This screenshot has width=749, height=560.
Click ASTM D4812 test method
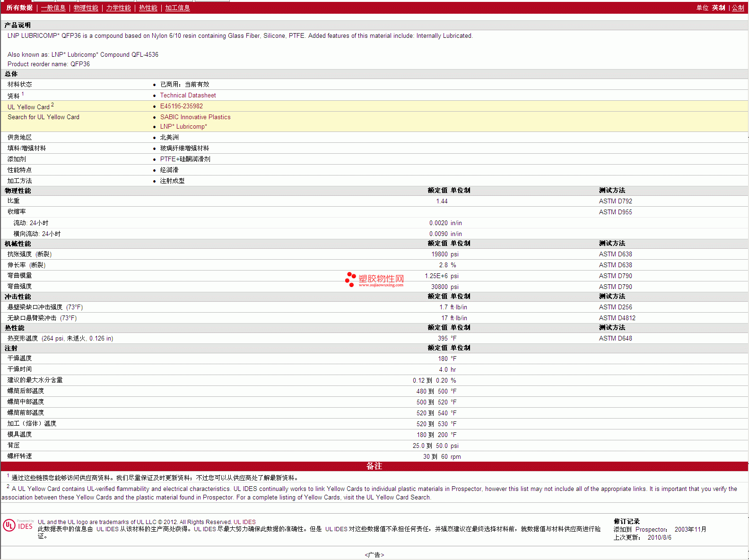[x=617, y=318]
